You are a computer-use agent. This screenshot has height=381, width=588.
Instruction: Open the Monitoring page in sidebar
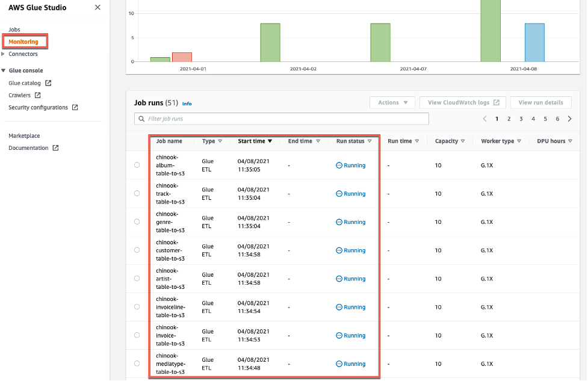pyautogui.click(x=23, y=42)
